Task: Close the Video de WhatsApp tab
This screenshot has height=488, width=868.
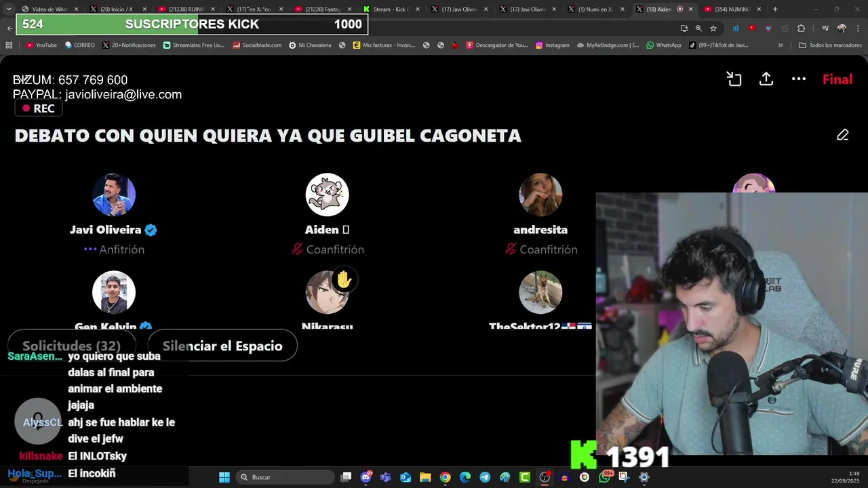Action: tap(76, 9)
